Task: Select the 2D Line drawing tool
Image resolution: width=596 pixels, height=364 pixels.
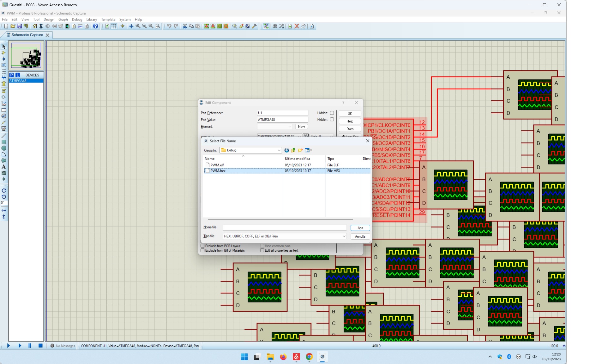Action: click(4, 135)
